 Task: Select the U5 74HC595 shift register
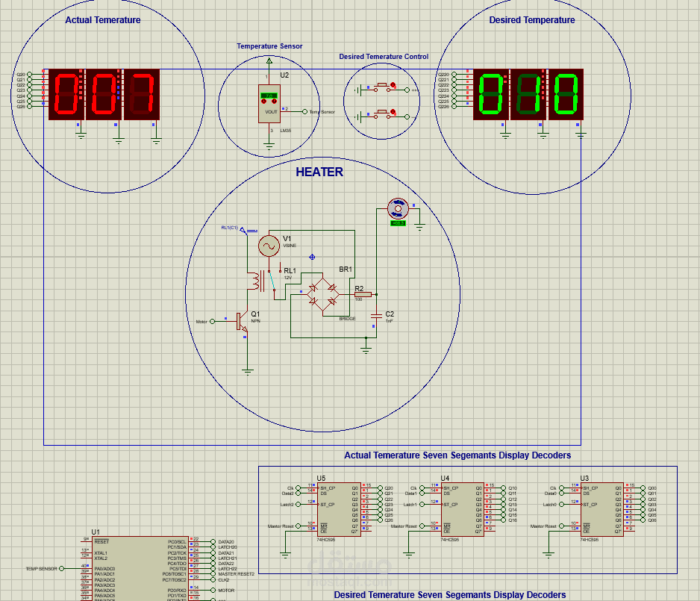339,509
